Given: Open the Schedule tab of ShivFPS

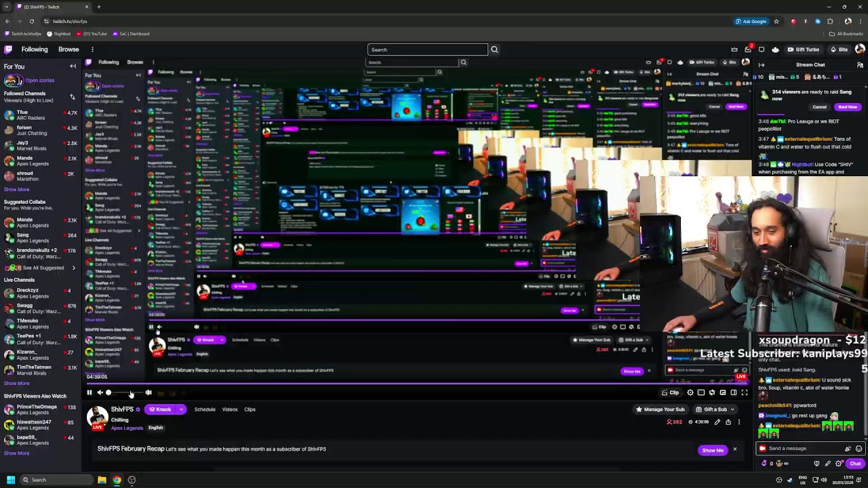Looking at the screenshot, I should (205, 409).
